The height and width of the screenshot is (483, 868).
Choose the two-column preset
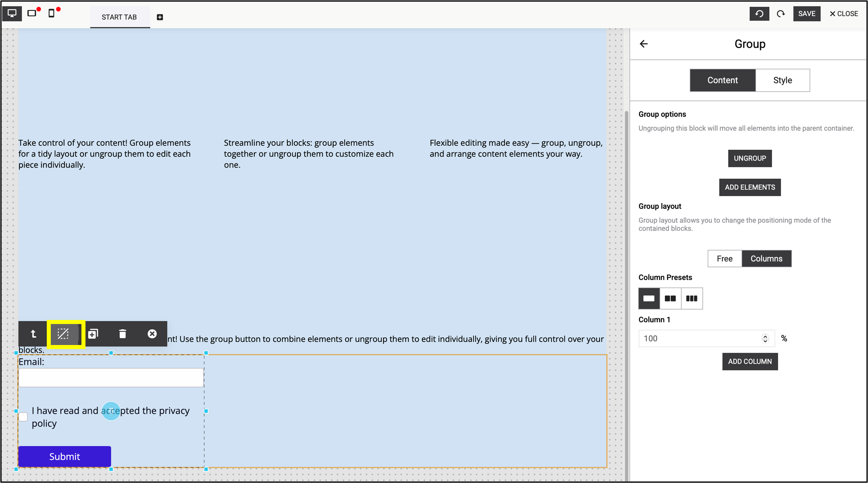tap(670, 299)
